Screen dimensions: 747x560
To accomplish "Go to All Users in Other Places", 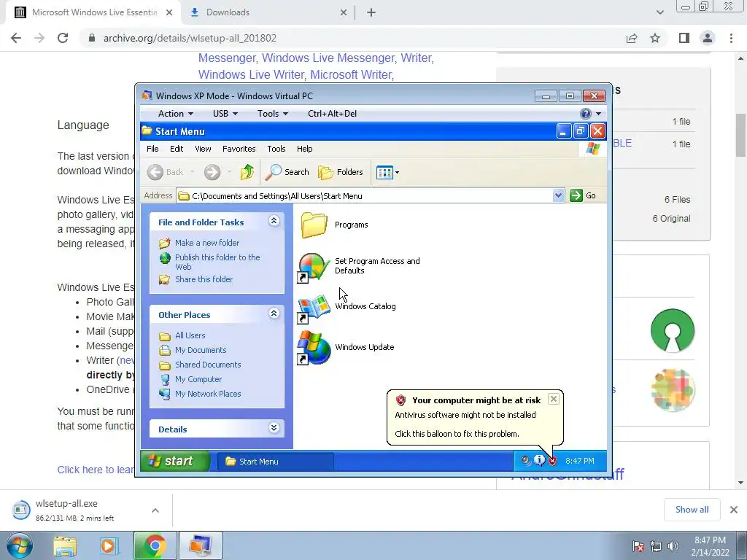I will tap(190, 335).
